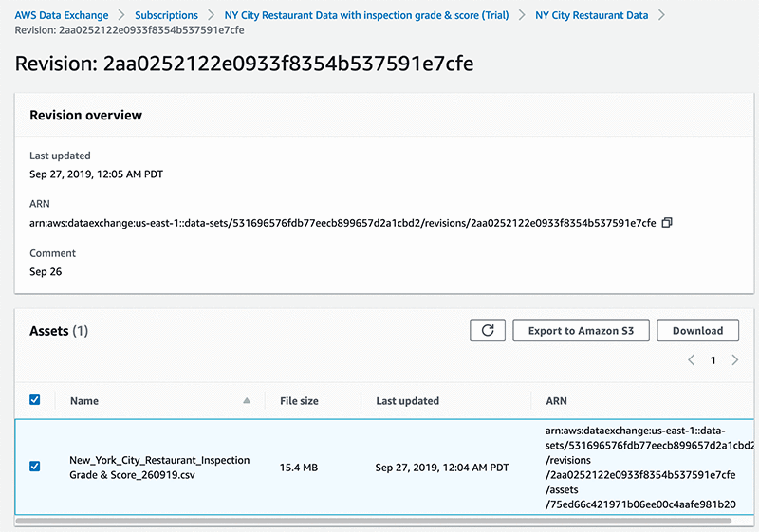The image size is (759, 532).
Task: Click the Last updated column header
Action: (408, 401)
